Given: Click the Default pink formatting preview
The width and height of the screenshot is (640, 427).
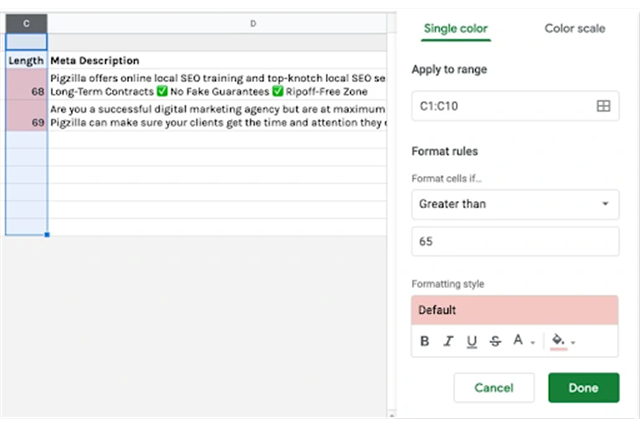Looking at the screenshot, I should 514,310.
